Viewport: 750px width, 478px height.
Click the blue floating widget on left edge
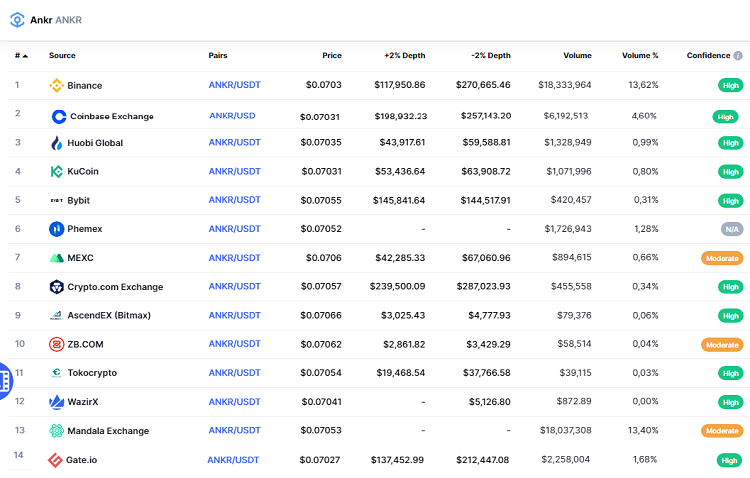coord(5,378)
